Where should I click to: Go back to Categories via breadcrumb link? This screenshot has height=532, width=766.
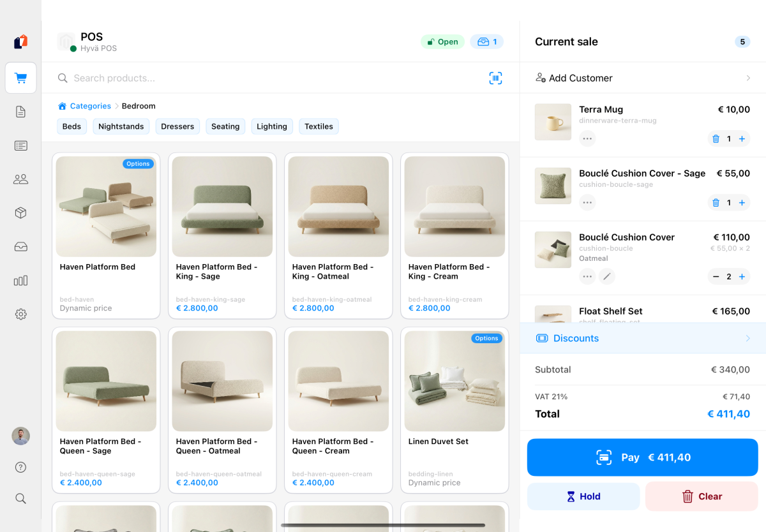pos(89,106)
